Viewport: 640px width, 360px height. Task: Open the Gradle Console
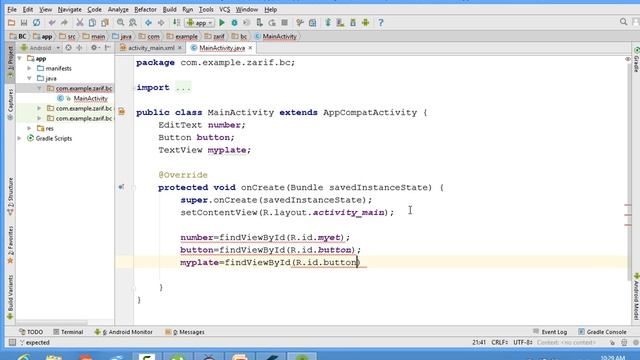point(602,332)
